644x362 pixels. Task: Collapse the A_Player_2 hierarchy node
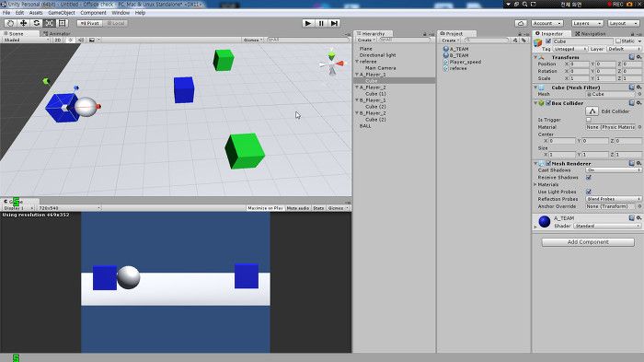click(357, 88)
